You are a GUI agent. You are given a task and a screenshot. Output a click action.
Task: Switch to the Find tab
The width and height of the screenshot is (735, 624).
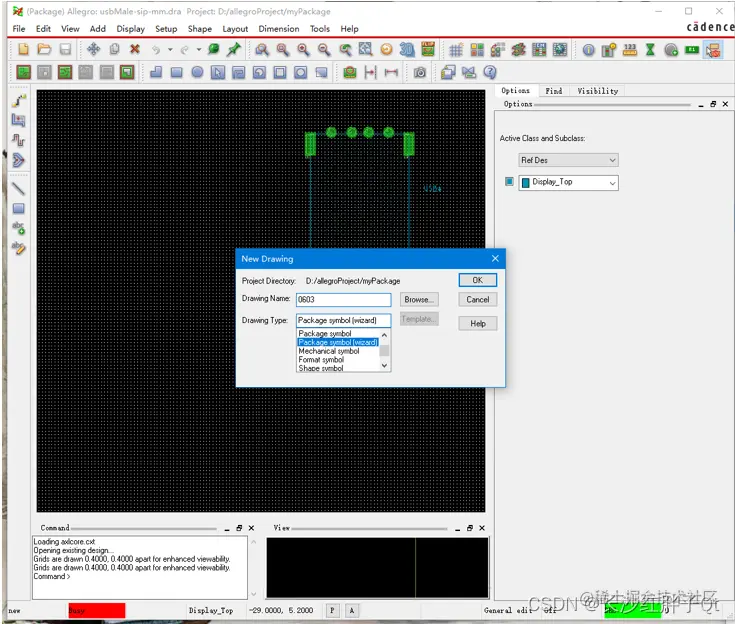554,91
